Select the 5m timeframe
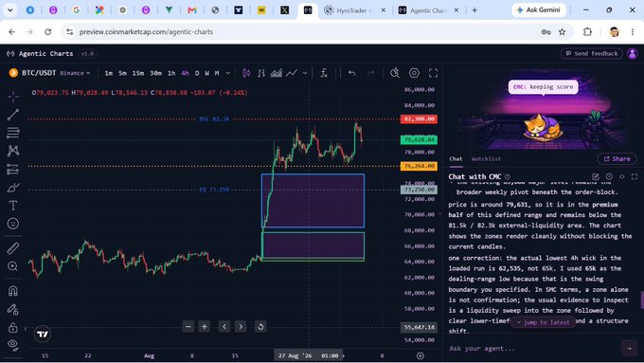 (x=122, y=73)
